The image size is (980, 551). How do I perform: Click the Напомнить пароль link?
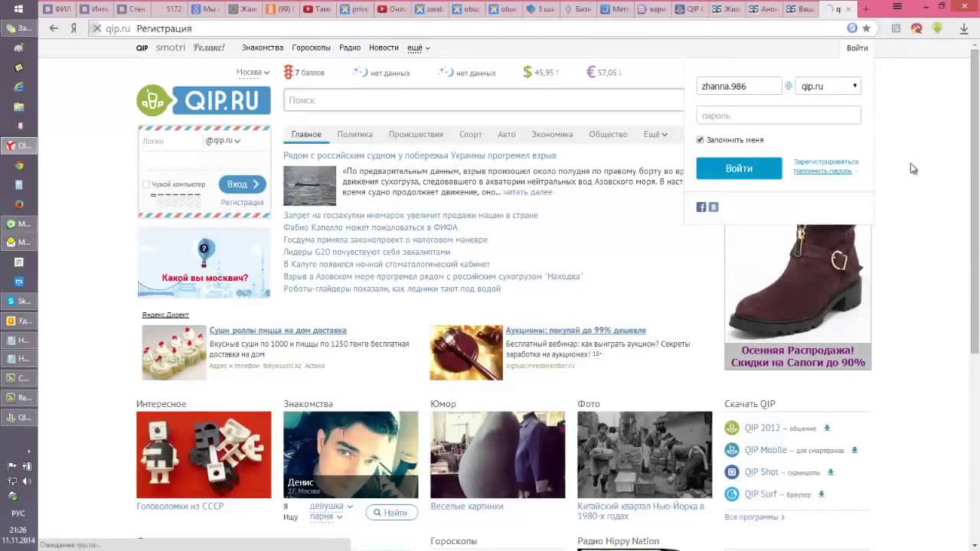(x=822, y=171)
